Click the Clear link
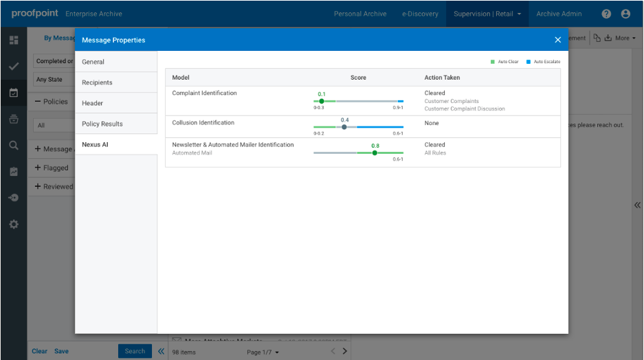Viewport: 644px width, 360px height. [39, 351]
